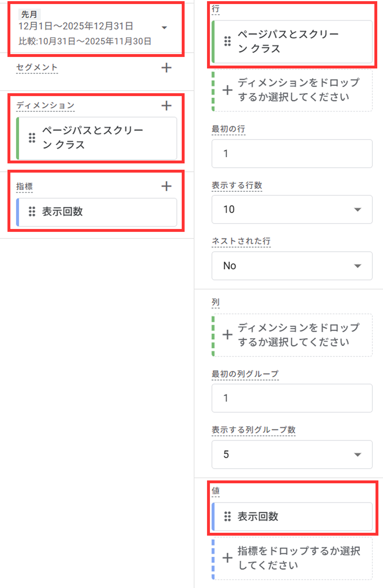Click plus in rows dimension drop zone
This screenshot has height=588, width=383.
(227, 90)
